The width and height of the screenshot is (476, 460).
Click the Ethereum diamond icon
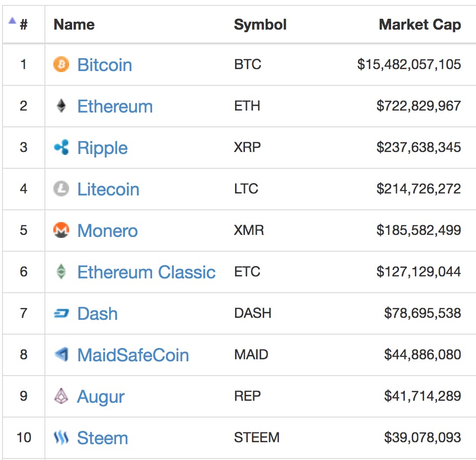tap(61, 106)
